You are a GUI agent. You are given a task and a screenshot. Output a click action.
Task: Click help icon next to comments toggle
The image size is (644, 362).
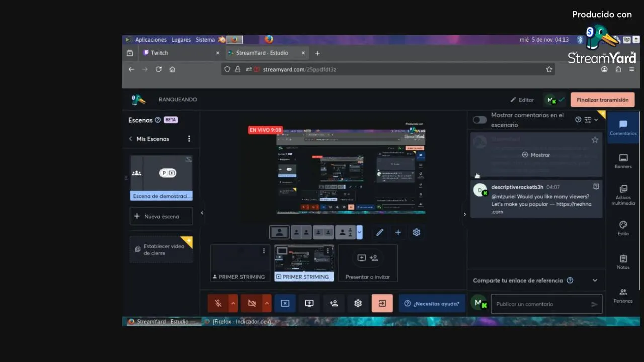[x=578, y=120]
